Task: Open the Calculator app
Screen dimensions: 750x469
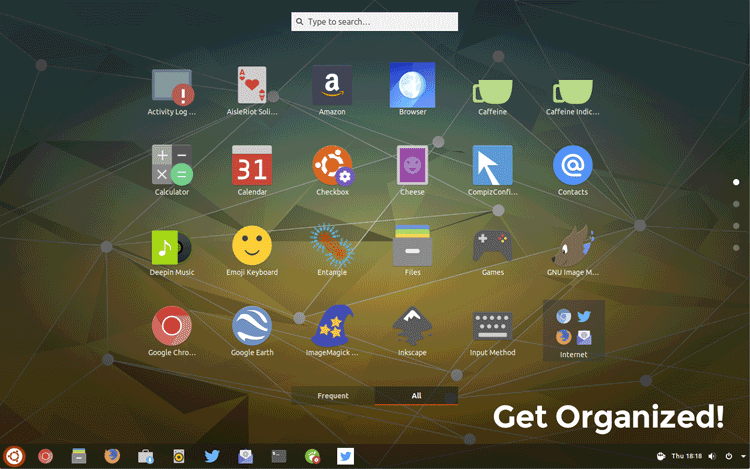Action: [171, 166]
